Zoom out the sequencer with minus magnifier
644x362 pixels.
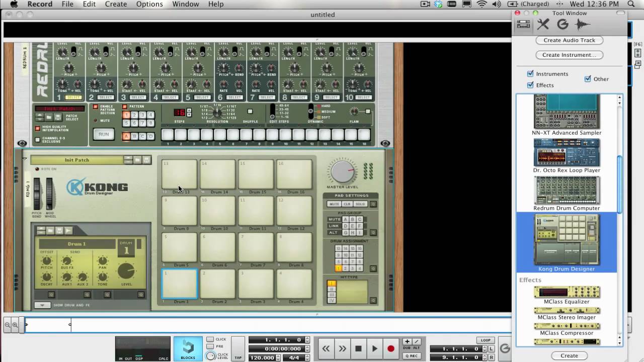point(8,325)
